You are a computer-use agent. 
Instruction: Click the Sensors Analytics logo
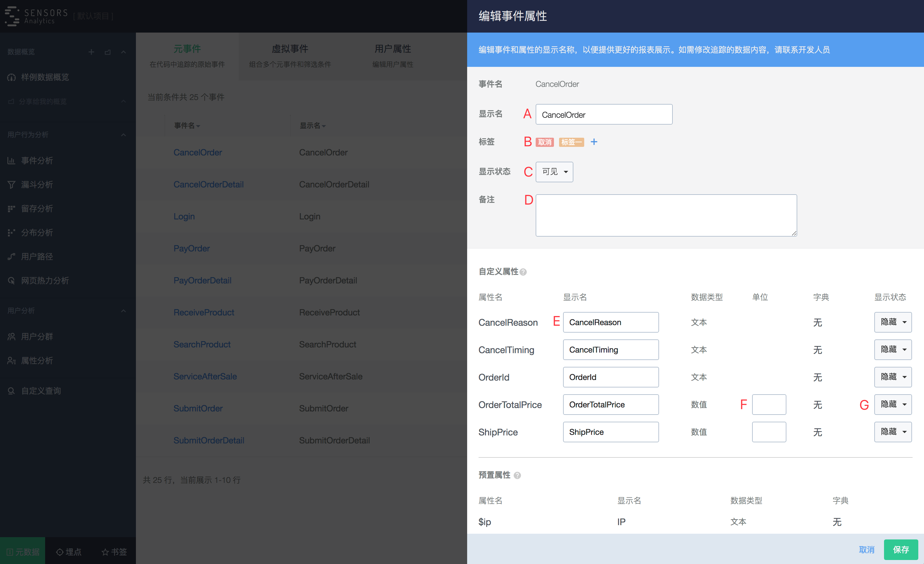click(36, 16)
